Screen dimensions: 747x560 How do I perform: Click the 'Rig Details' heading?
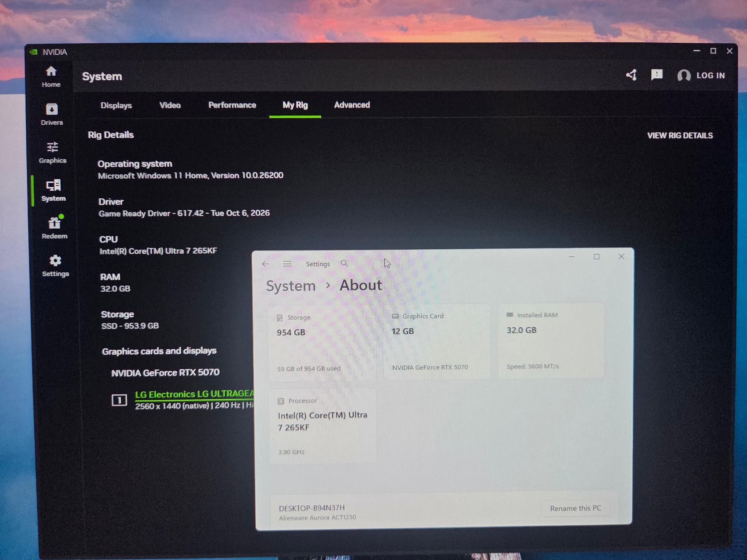(x=111, y=135)
